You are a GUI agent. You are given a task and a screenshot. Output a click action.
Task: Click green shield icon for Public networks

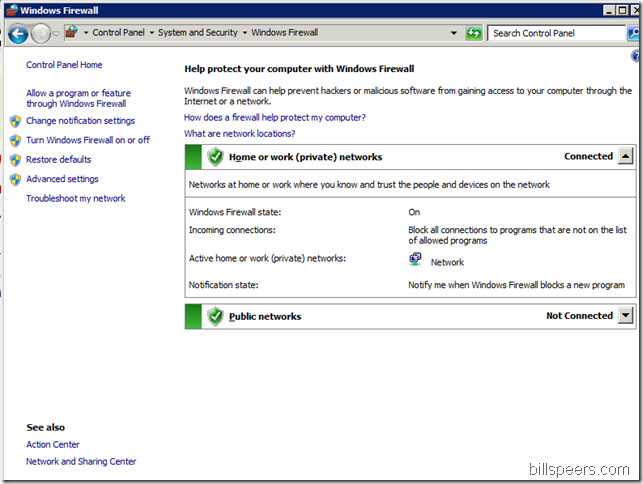[215, 317]
